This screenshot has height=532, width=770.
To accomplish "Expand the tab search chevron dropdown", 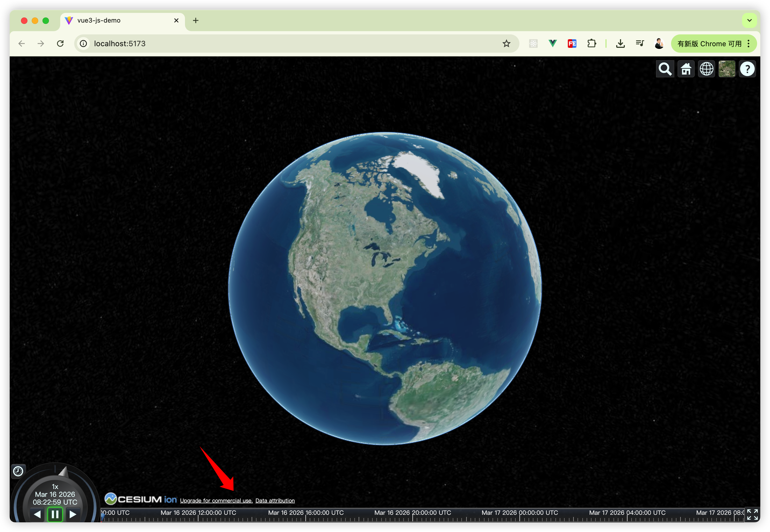I will point(749,20).
